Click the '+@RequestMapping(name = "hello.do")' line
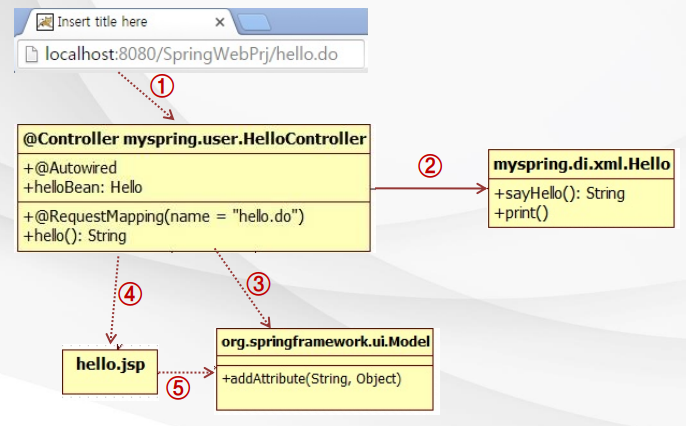Screen dimensions: 686x426 pos(164,216)
